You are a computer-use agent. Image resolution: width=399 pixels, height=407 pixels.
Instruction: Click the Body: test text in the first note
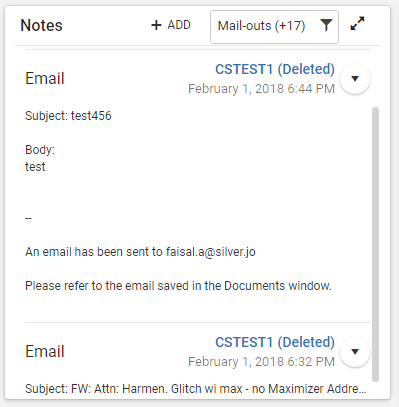pos(40,158)
